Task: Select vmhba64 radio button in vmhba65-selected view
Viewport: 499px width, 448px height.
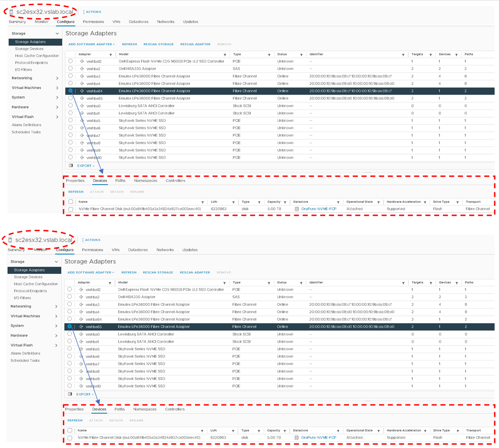Action: [x=69, y=319]
